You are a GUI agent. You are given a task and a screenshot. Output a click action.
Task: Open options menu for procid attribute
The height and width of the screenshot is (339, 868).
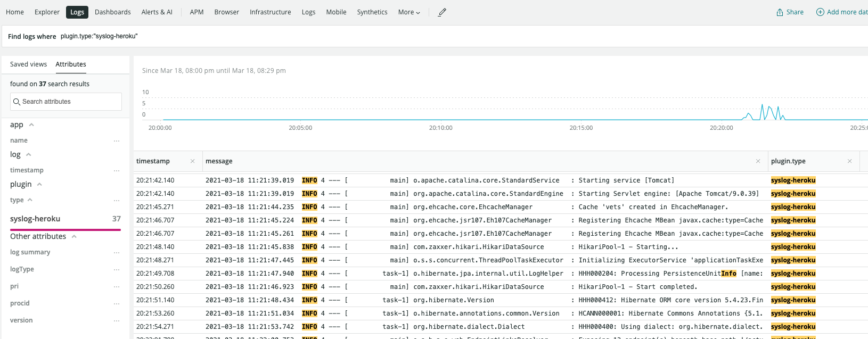[117, 304]
